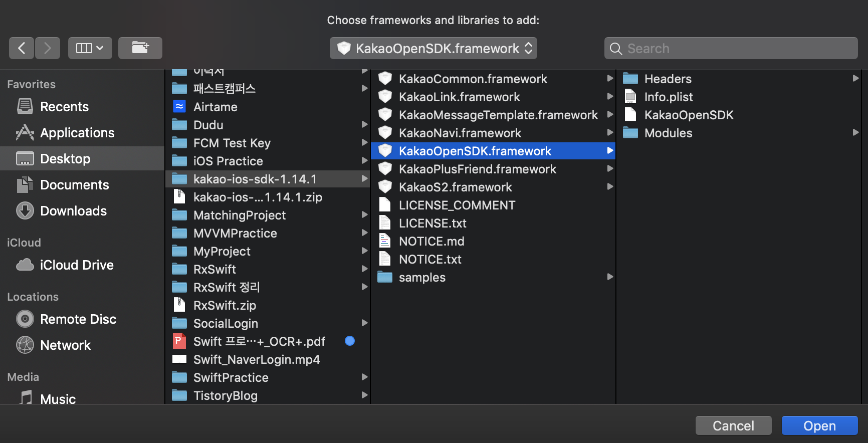Image resolution: width=868 pixels, height=443 pixels.
Task: Click the Open button
Action: (820, 425)
